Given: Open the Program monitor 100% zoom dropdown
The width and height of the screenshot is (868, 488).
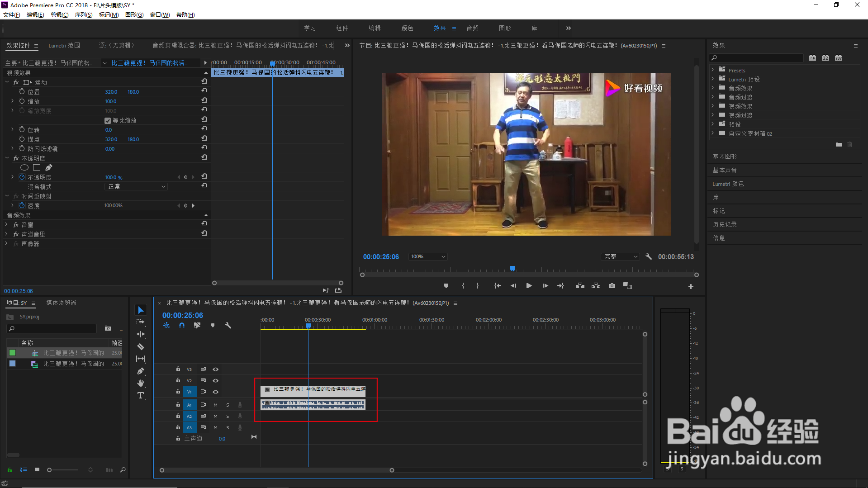Looking at the screenshot, I should coord(428,256).
